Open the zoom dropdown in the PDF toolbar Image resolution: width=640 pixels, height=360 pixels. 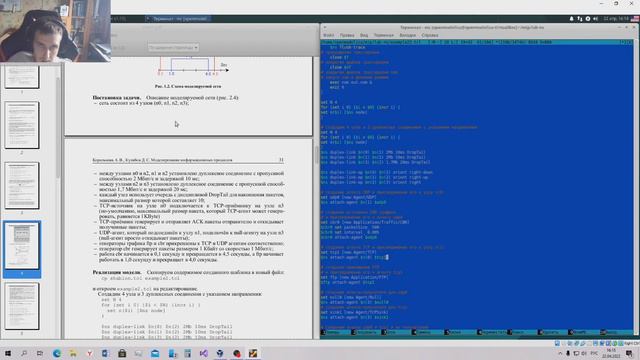(x=173, y=47)
